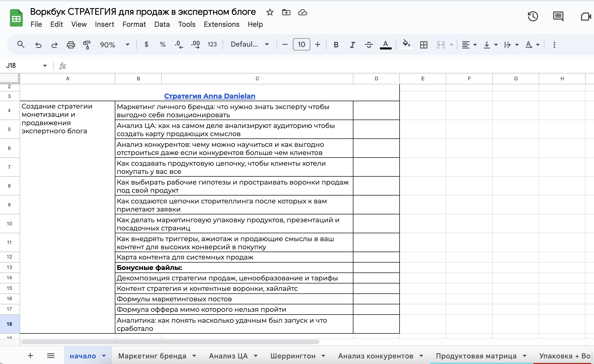Viewport: 594px width, 364px height.
Task: Open Шеррингтон tab options arrow
Action: (x=323, y=356)
